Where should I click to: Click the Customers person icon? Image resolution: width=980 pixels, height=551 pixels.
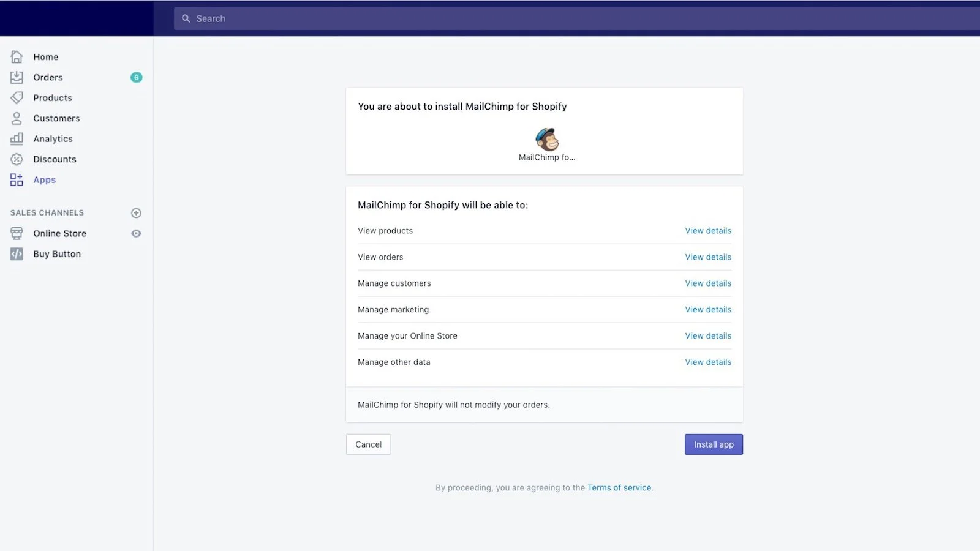coord(17,118)
